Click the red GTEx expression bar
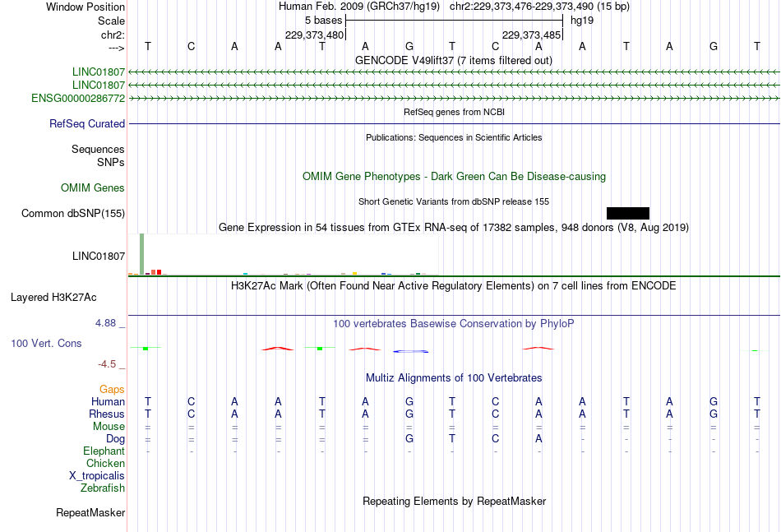 pos(159,272)
